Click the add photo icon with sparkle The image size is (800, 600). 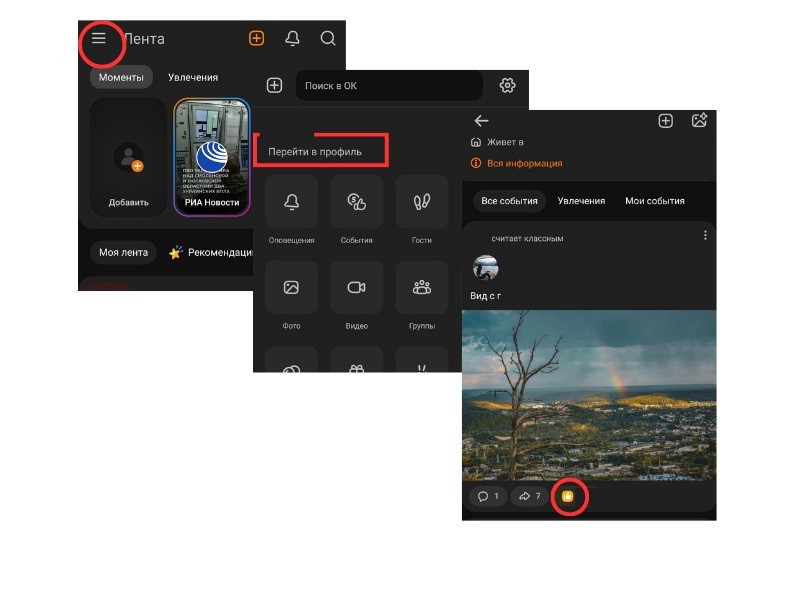coord(699,121)
